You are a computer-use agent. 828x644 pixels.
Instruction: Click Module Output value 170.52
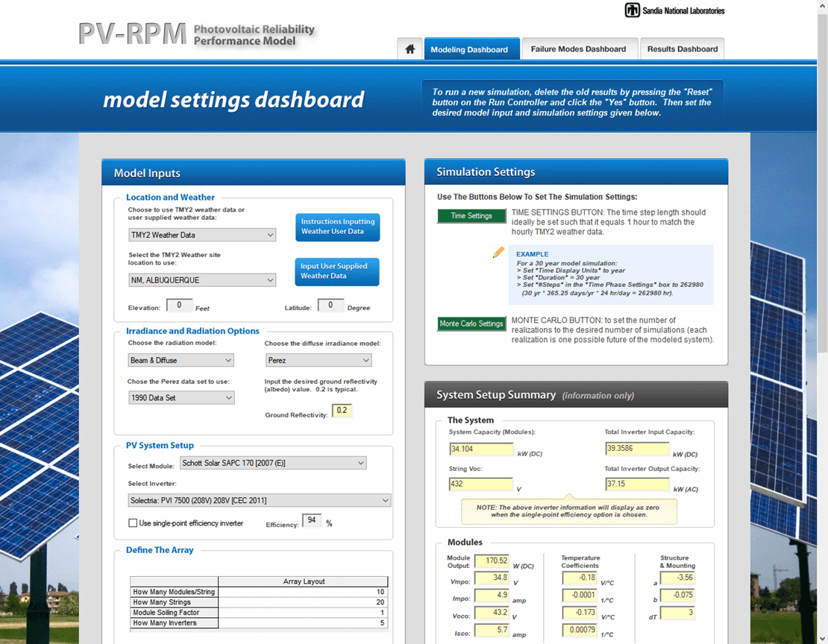[492, 561]
